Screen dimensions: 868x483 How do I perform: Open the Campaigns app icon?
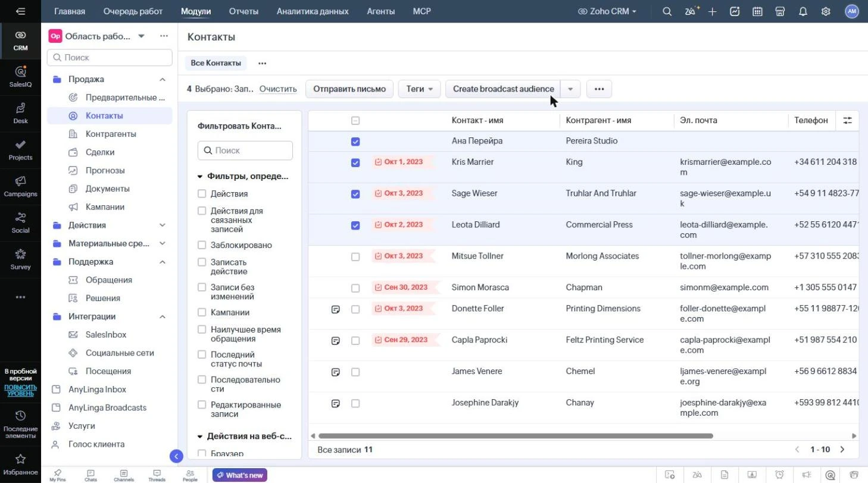(x=20, y=186)
